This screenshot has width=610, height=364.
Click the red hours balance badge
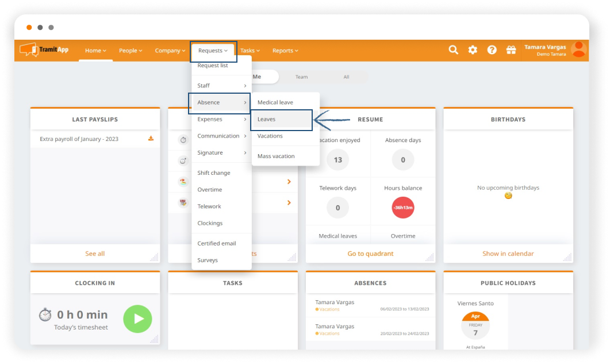(403, 208)
